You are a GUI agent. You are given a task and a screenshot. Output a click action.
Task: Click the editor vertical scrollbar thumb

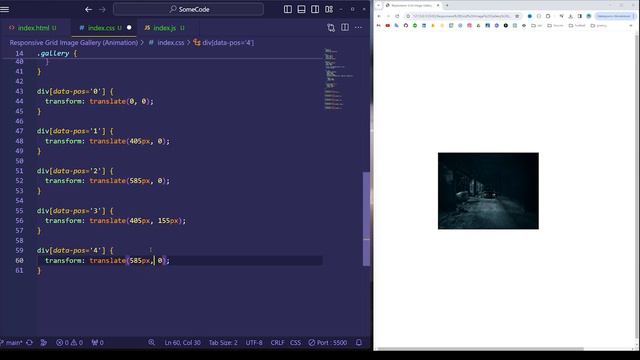click(366, 219)
